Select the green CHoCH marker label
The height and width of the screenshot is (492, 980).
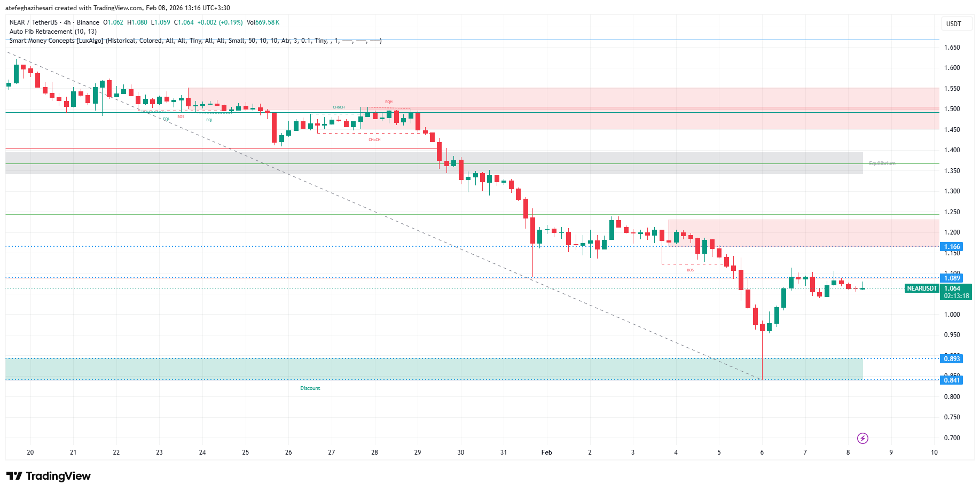coord(339,107)
